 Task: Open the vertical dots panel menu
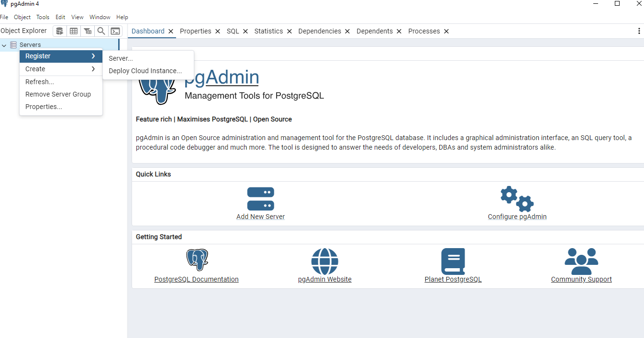coord(639,31)
